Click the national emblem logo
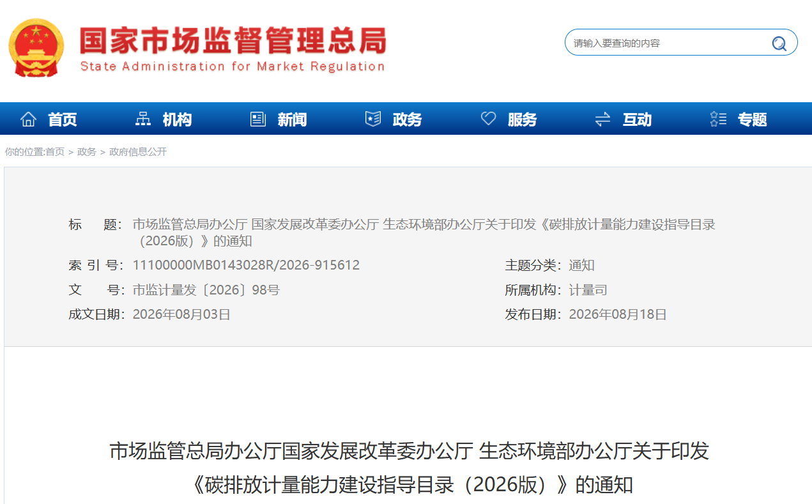Screen dimensions: 812x504 tap(36, 48)
